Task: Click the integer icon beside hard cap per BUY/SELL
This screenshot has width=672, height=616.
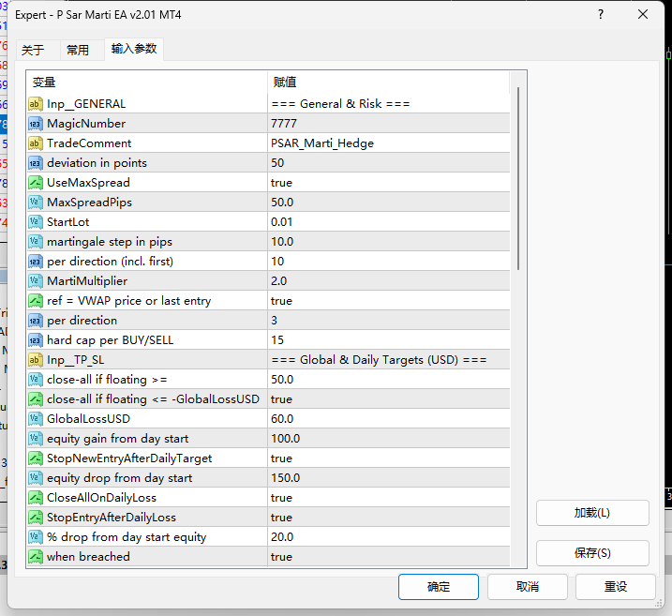Action: 36,340
